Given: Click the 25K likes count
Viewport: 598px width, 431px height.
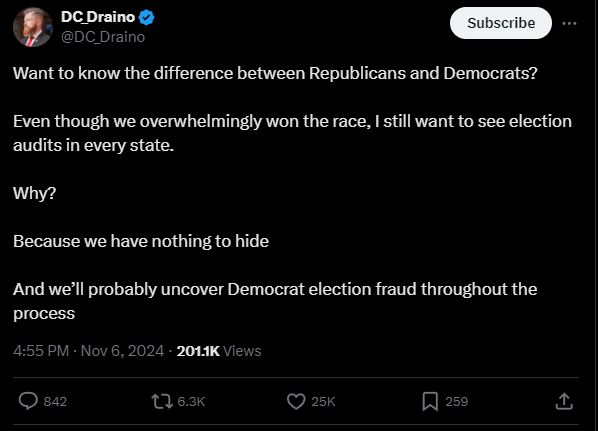Looking at the screenshot, I should click(x=323, y=402).
